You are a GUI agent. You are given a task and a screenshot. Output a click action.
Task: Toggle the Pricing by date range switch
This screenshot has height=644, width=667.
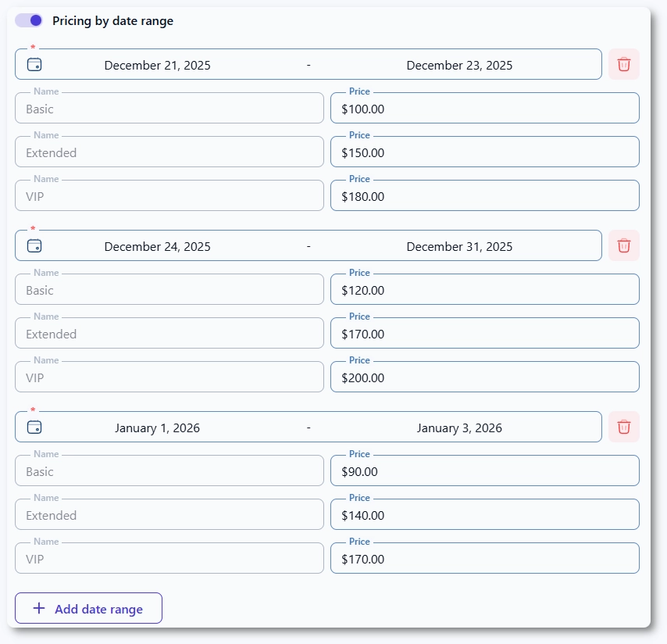(x=29, y=21)
